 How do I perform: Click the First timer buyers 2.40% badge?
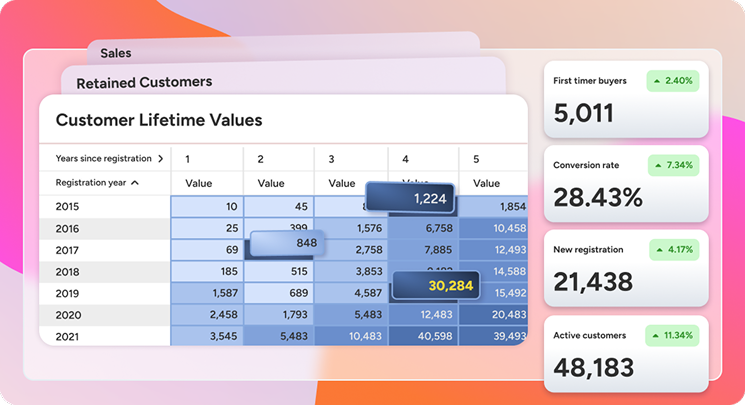pos(673,81)
